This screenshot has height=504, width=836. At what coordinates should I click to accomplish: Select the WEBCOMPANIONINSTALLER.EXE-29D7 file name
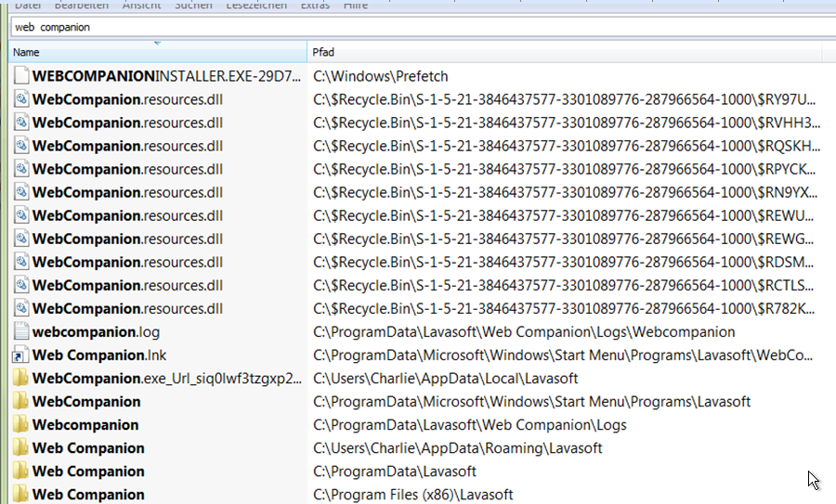point(166,76)
